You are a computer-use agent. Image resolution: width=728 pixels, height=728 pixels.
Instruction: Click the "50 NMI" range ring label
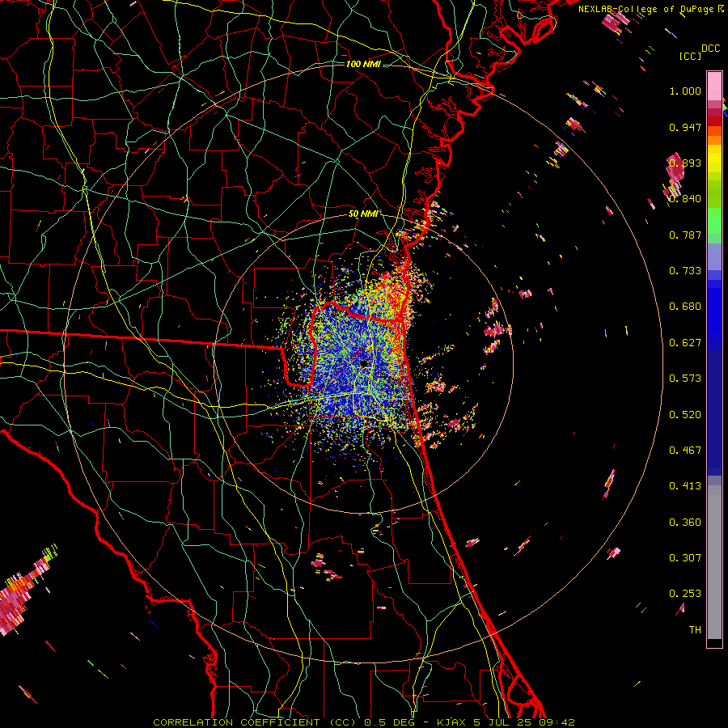coord(363,214)
